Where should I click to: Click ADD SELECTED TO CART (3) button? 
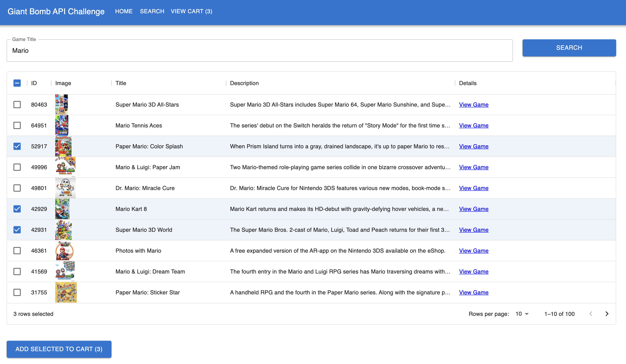pos(59,349)
